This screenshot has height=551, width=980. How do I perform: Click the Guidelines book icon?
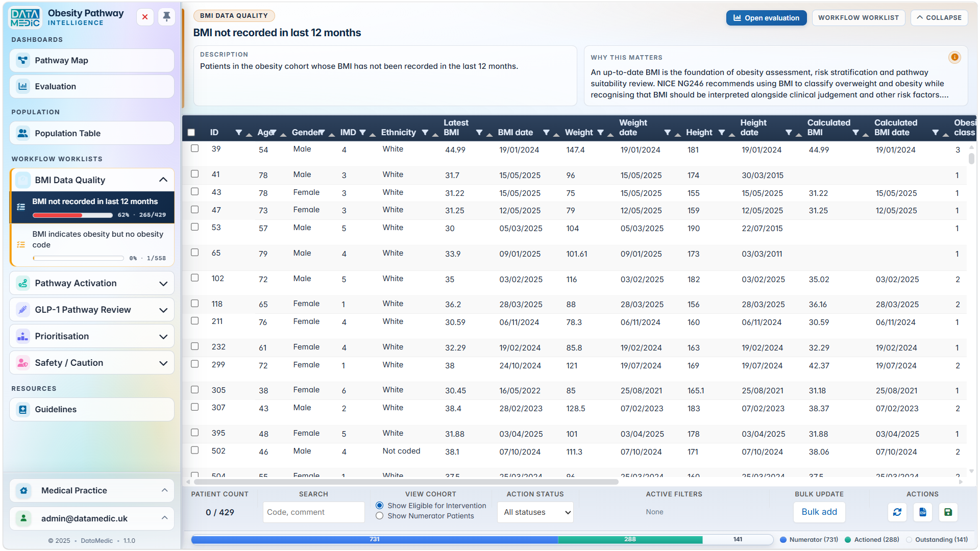click(23, 409)
